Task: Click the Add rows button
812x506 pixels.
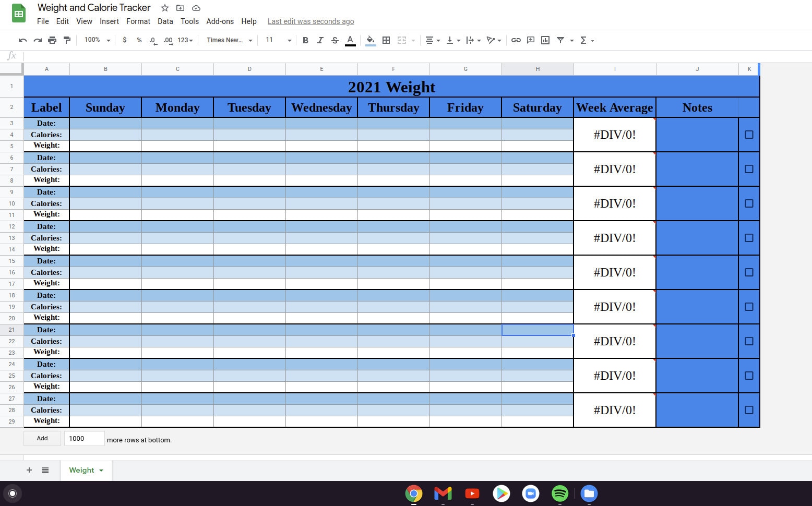Action: pos(42,438)
